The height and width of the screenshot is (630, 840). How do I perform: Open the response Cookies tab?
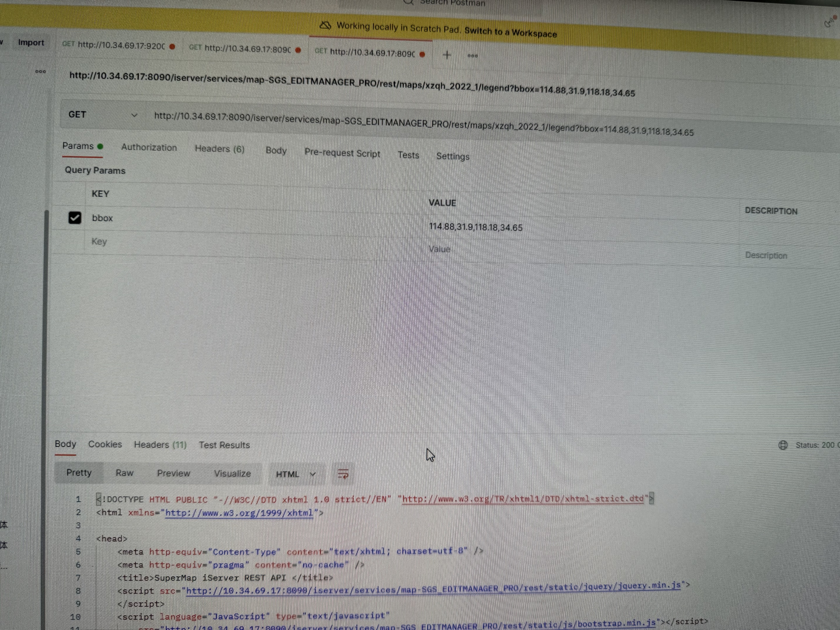tap(105, 444)
